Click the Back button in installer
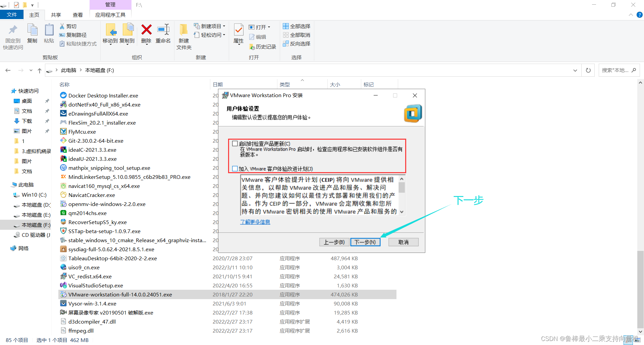Viewport: 644px width, 345px height. (x=334, y=242)
